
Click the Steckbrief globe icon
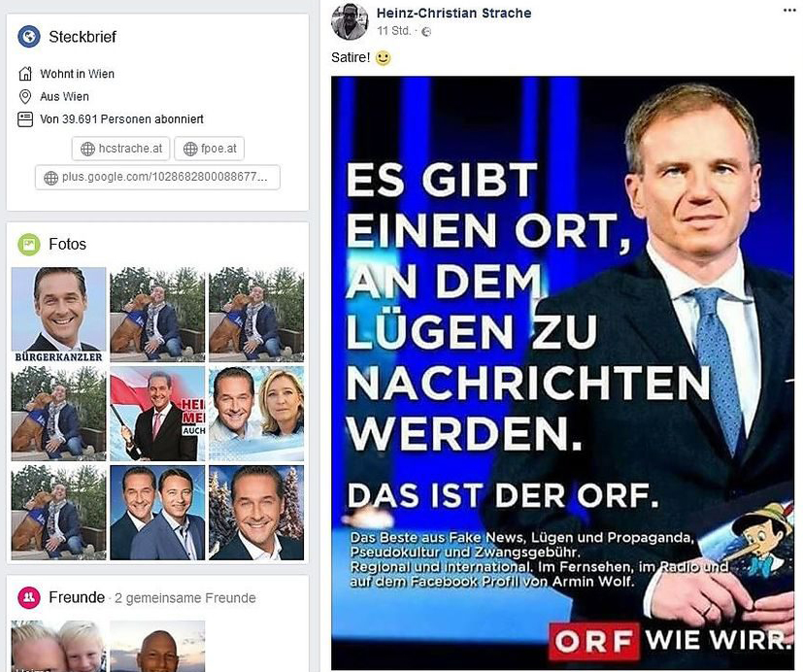(x=29, y=37)
